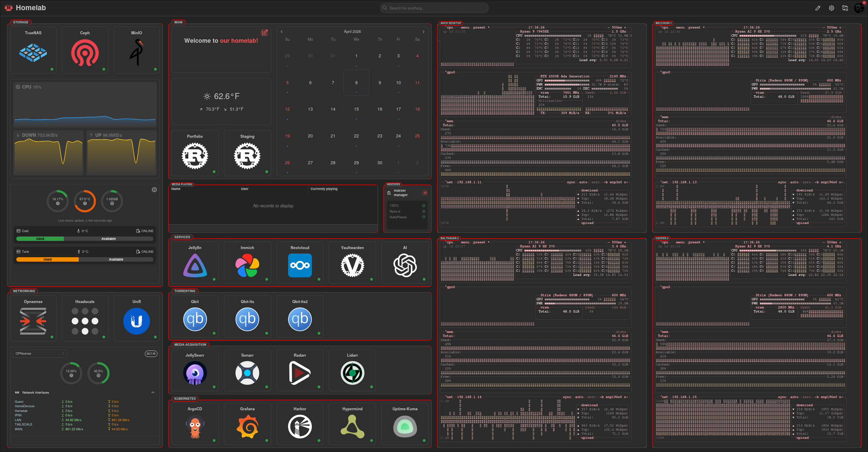Viewport: 868px width, 452px height.
Task: Open Uptime-Kuma tile
Action: point(405,423)
